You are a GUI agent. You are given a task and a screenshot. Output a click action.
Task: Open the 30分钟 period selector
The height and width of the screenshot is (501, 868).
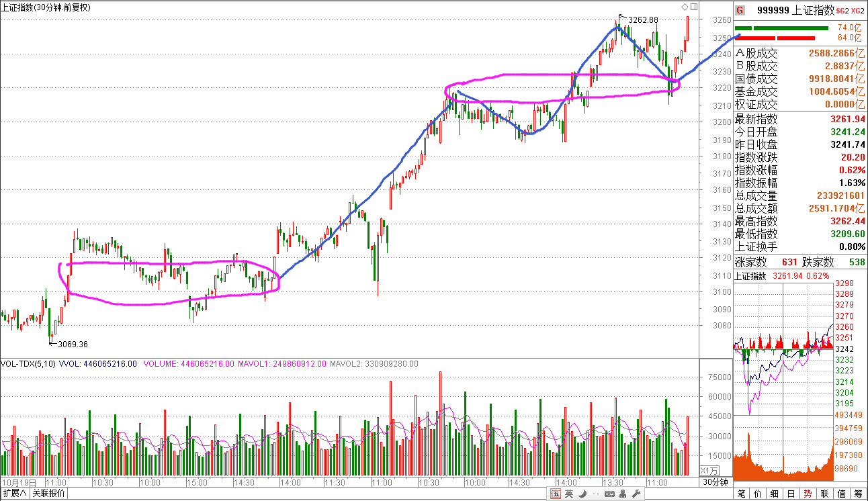coord(715,482)
